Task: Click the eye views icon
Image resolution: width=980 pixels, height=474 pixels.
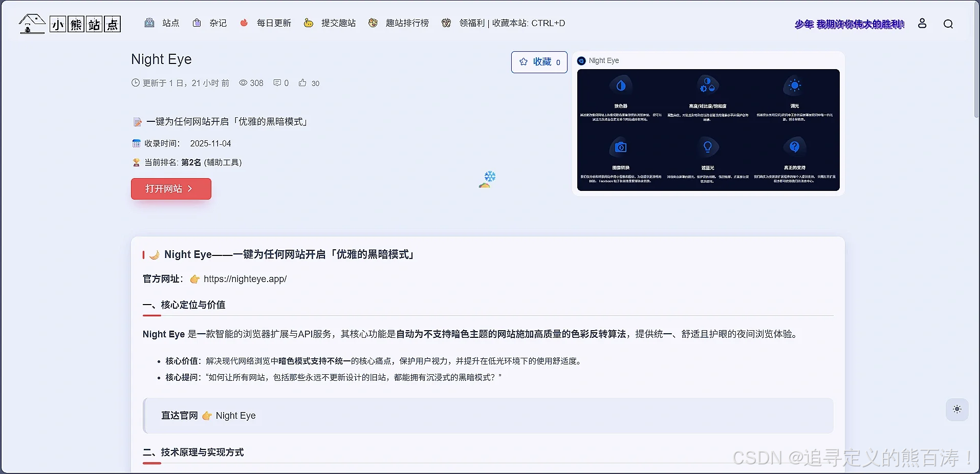Action: point(243,83)
